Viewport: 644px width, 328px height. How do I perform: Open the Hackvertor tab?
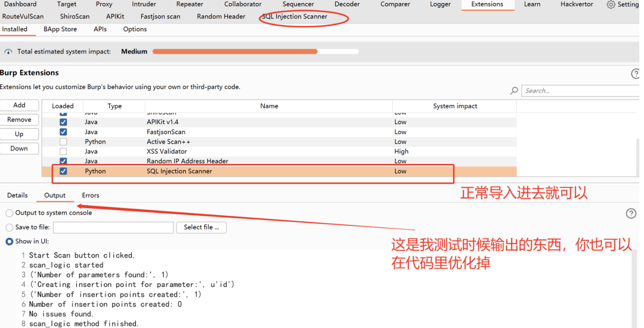[x=577, y=4]
